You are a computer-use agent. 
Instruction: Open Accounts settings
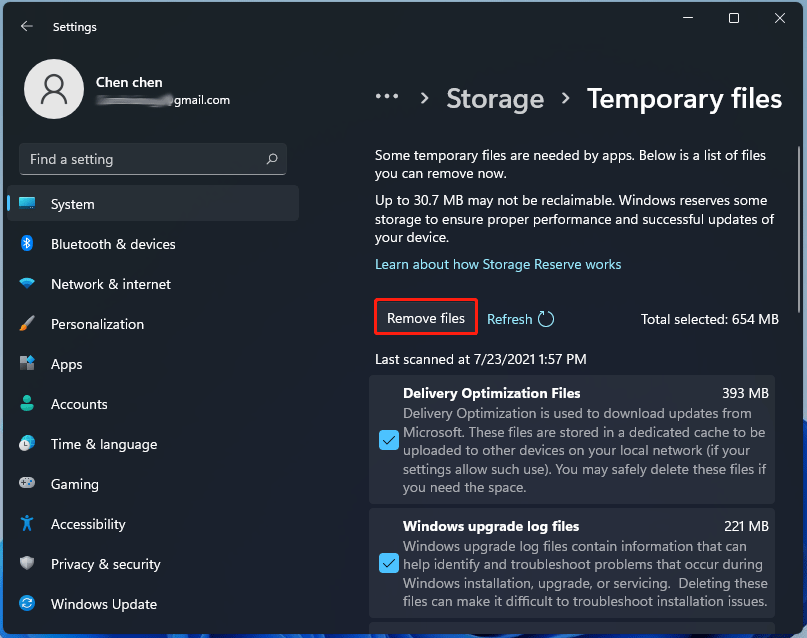coord(79,404)
